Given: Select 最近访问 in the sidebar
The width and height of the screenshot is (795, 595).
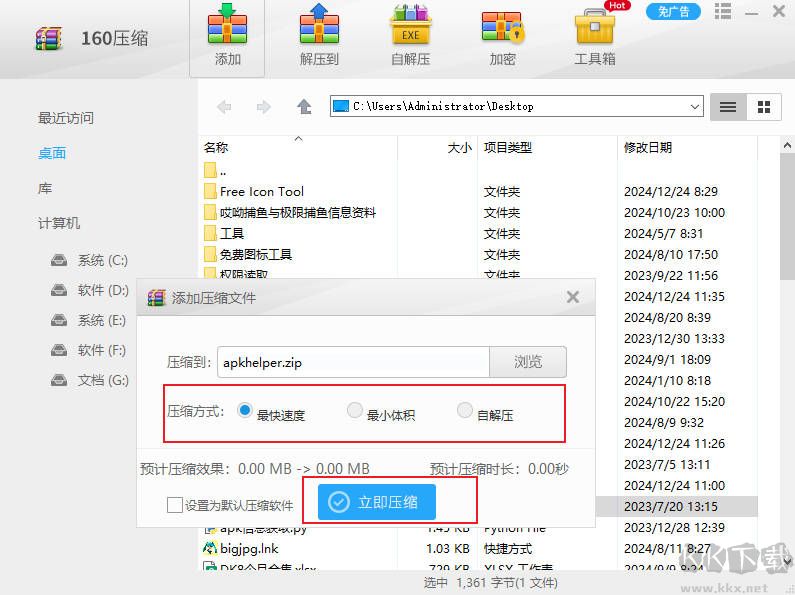Looking at the screenshot, I should click(66, 118).
